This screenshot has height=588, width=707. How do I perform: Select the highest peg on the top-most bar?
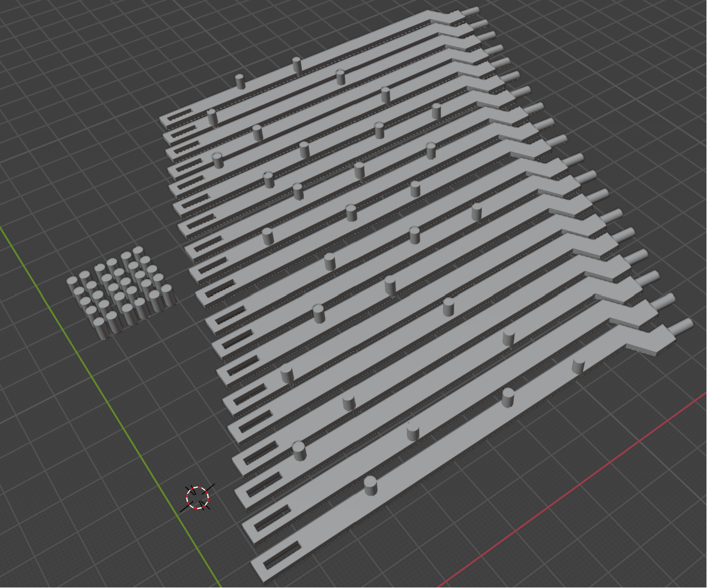pos(297,65)
